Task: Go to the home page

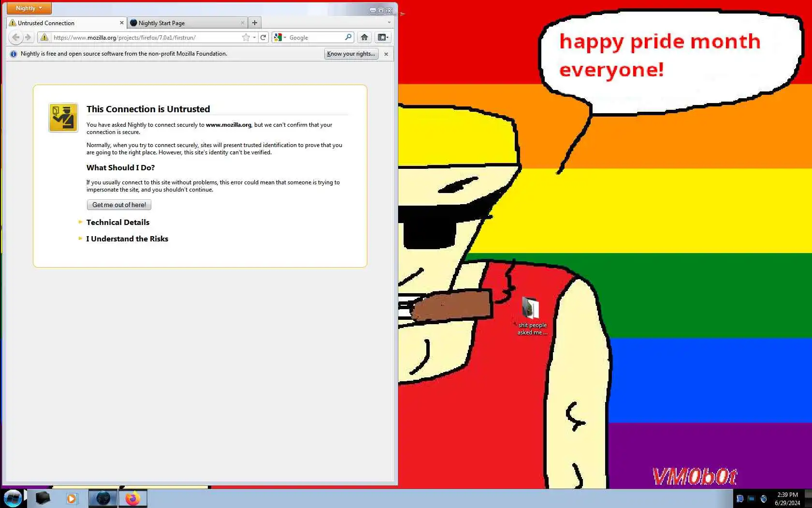Action: click(364, 37)
